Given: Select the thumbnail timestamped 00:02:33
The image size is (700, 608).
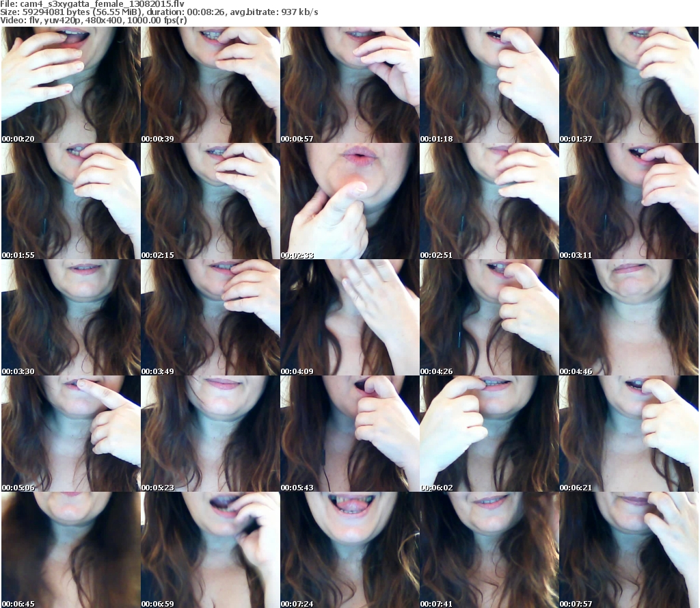Looking at the screenshot, I should [350, 201].
